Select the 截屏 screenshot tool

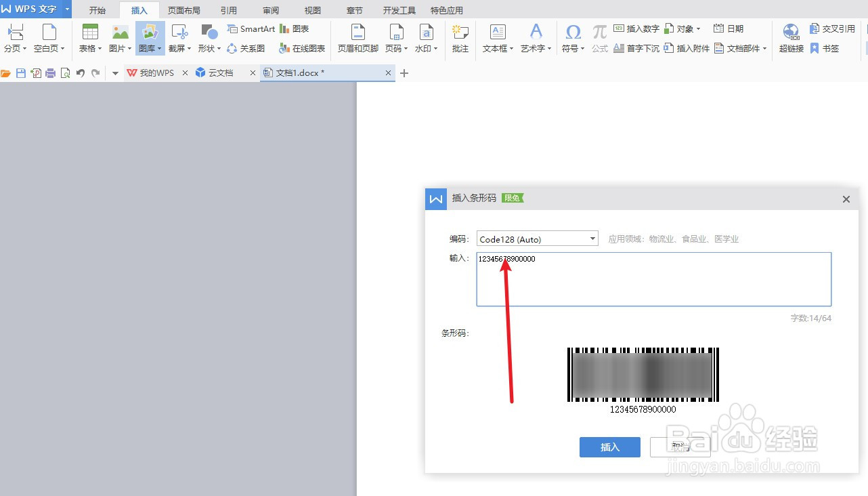(x=179, y=39)
